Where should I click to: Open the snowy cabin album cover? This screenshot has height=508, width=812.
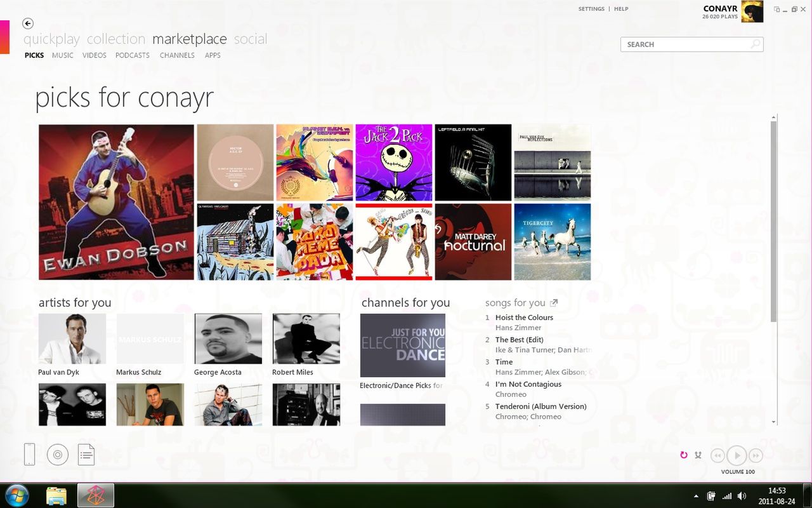(x=235, y=242)
